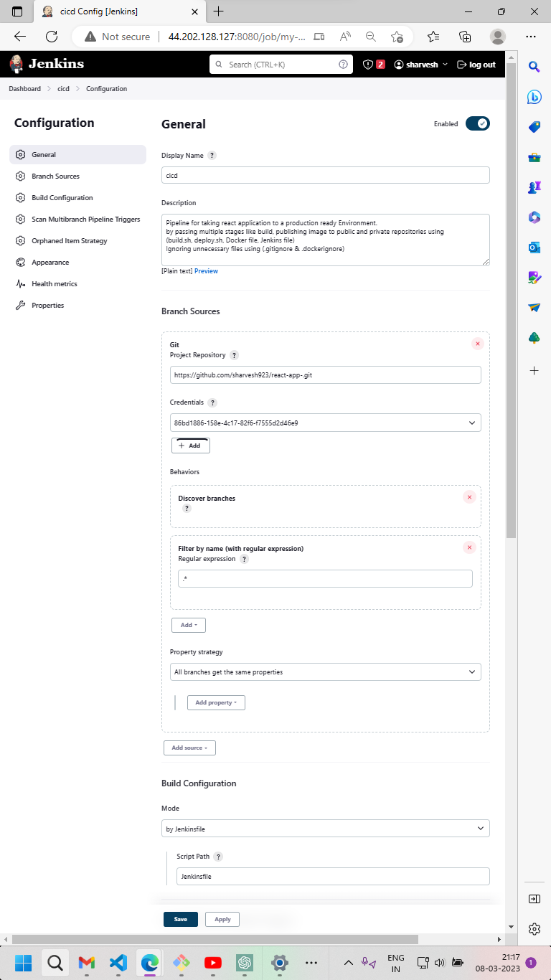Viewport: 551px width, 980px height.
Task: Open the Jenkins search box magnifier
Action: click(x=219, y=64)
